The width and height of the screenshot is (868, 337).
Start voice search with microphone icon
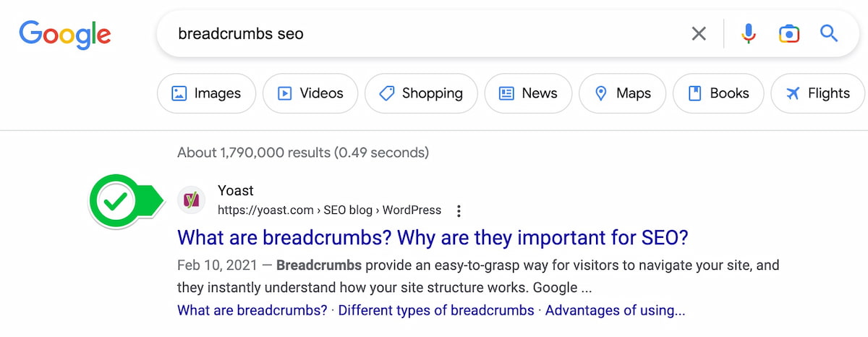tap(749, 33)
